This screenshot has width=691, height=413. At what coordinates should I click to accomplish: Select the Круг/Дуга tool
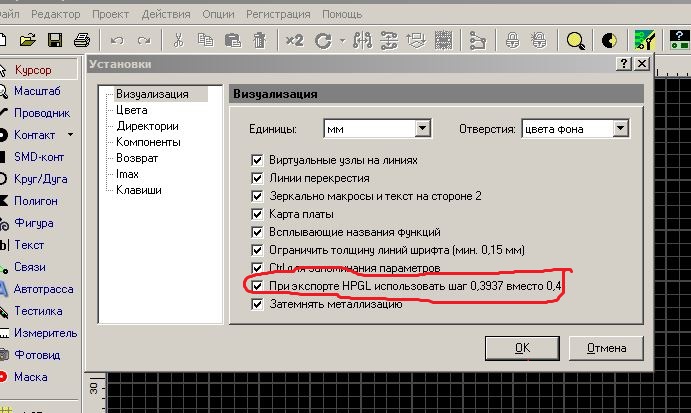tap(41, 179)
